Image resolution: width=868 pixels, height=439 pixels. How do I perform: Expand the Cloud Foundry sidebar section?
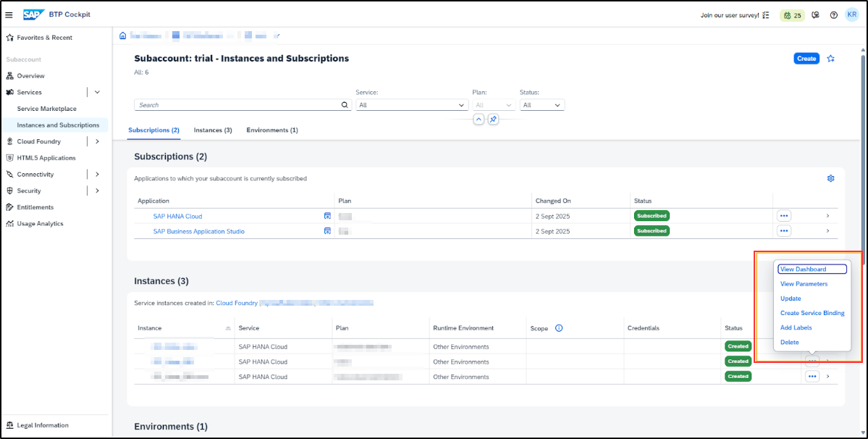click(97, 141)
